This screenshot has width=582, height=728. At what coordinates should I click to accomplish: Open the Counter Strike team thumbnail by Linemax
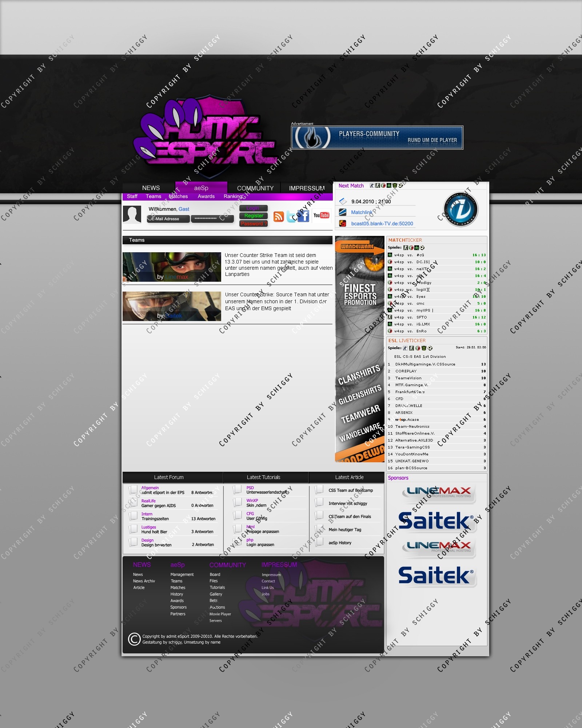point(172,267)
